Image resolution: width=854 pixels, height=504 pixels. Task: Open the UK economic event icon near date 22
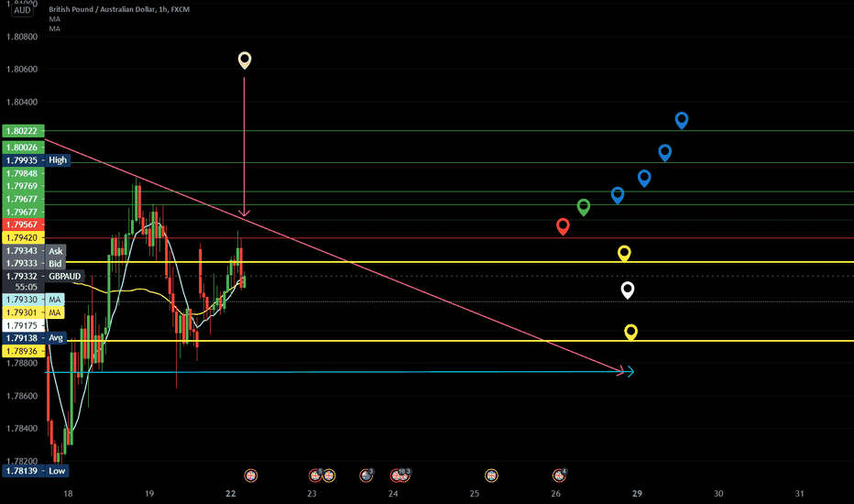pyautogui.click(x=250, y=476)
